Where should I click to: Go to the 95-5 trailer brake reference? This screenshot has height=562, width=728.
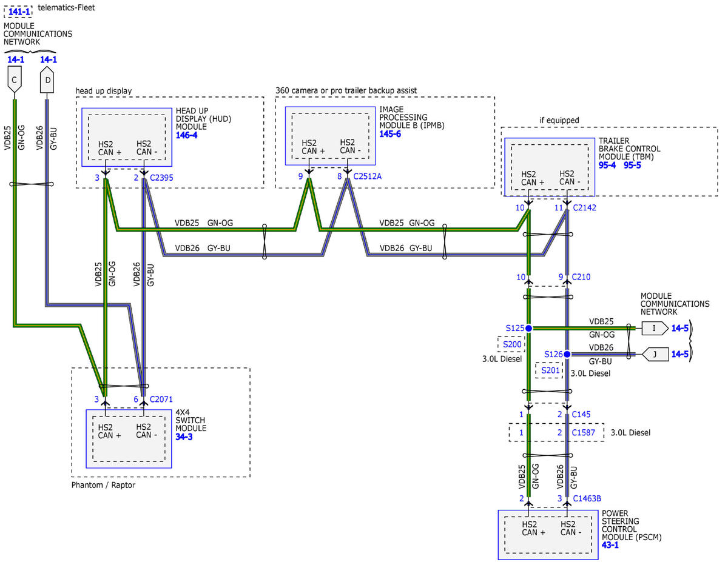pyautogui.click(x=632, y=165)
